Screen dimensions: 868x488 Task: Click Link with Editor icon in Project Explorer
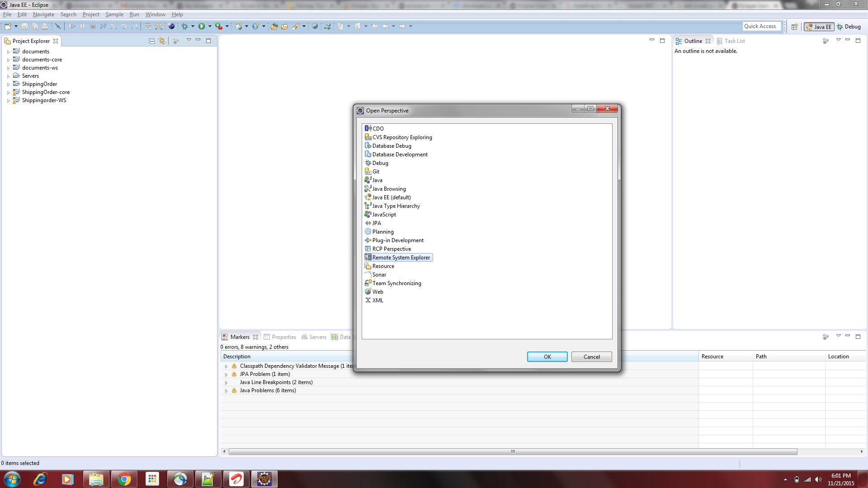(162, 41)
